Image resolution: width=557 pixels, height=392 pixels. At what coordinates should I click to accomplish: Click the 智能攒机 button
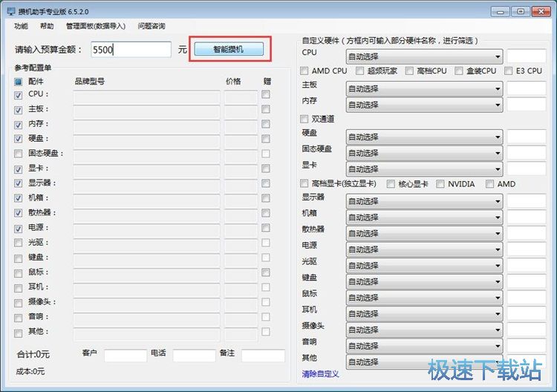click(229, 49)
